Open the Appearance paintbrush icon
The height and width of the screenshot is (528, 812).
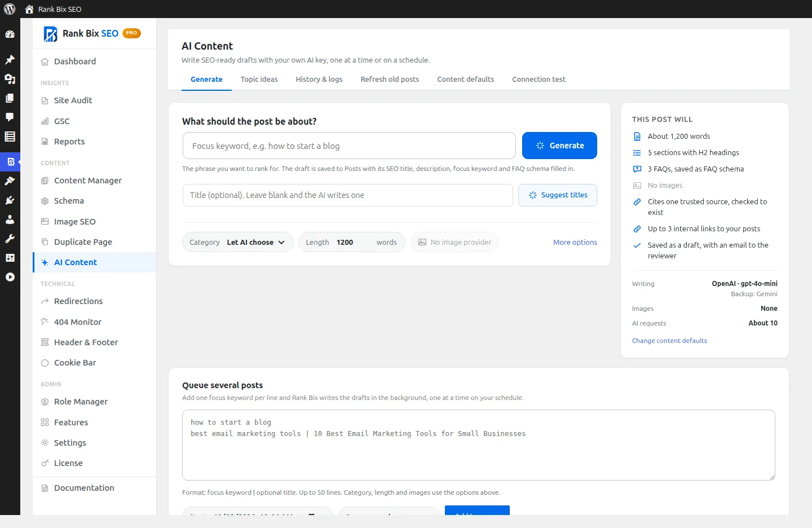[10, 181]
